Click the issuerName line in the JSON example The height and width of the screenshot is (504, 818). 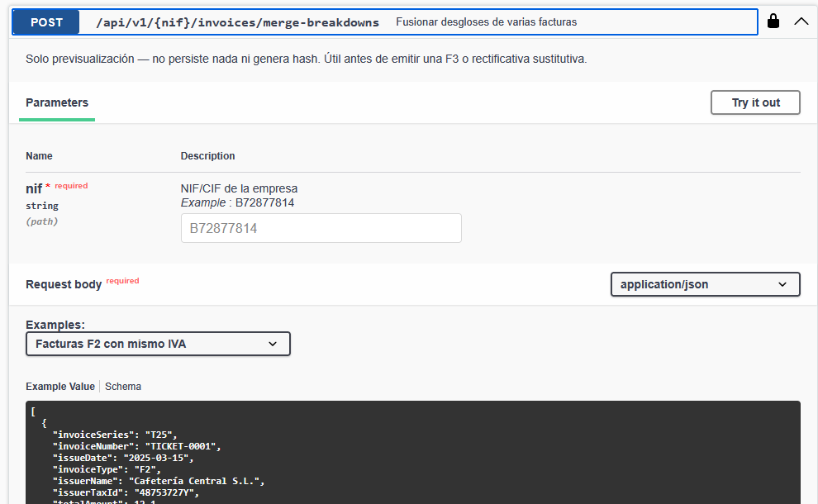158,481
